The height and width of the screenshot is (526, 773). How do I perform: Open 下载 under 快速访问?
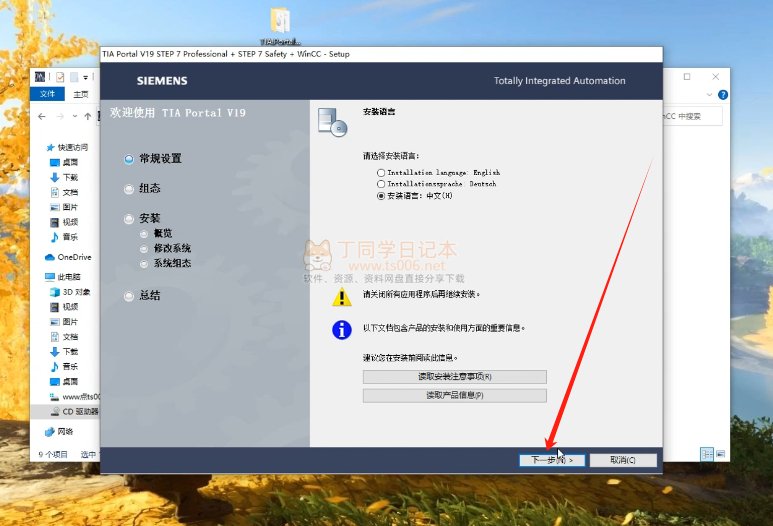click(64, 177)
